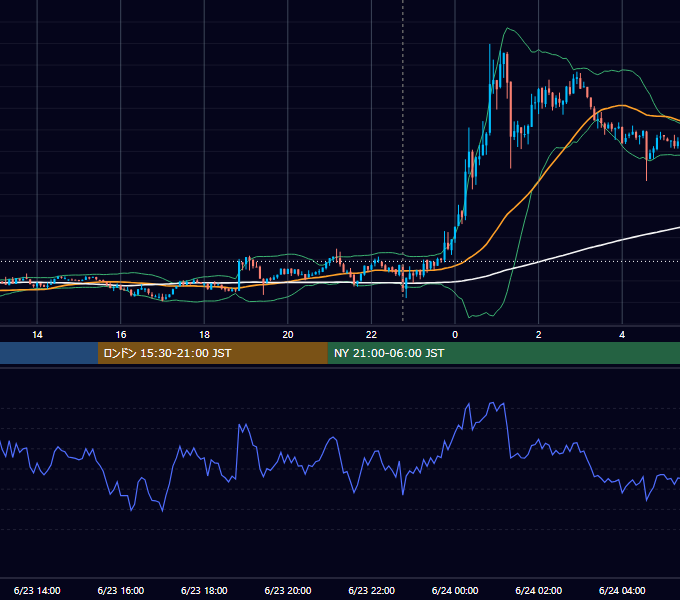Viewport: 680px width, 600px height.
Task: Click the hour label 20 on price chart axis
Action: coord(288,335)
